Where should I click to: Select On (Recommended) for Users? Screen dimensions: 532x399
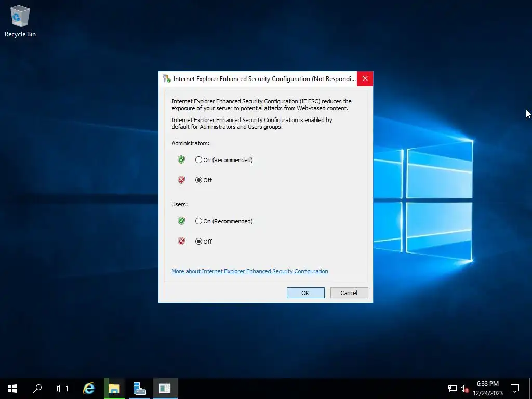(224, 221)
